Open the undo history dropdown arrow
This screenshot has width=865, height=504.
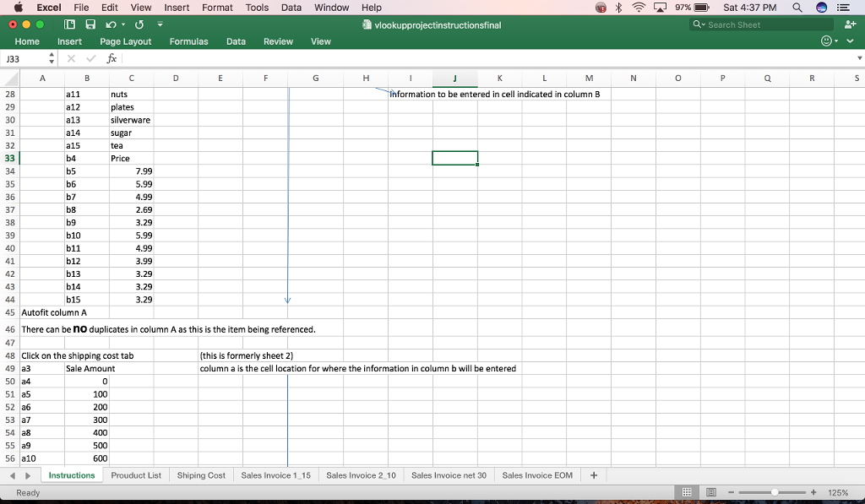tap(123, 24)
